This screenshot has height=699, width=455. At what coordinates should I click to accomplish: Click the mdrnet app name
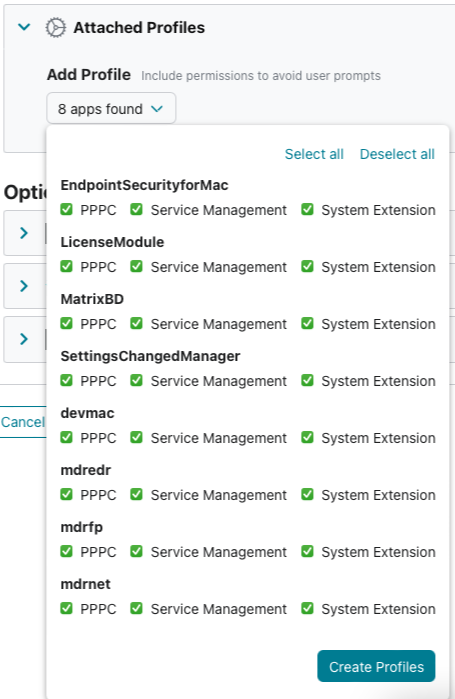coord(86,584)
